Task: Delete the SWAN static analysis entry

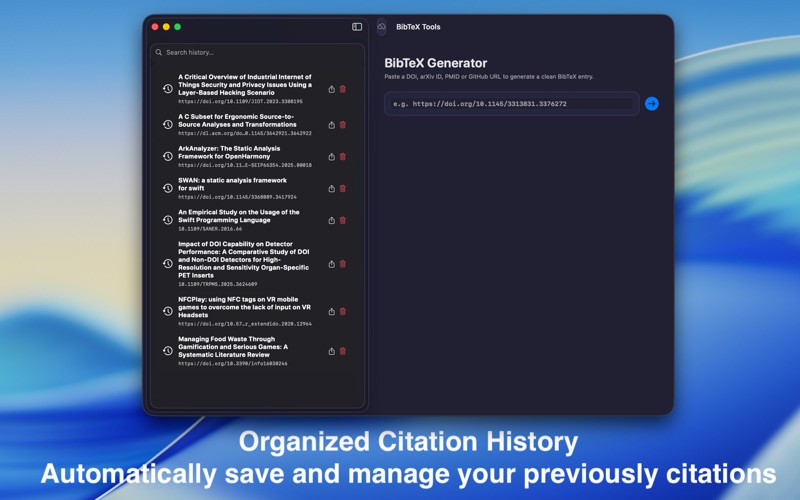Action: click(x=343, y=188)
